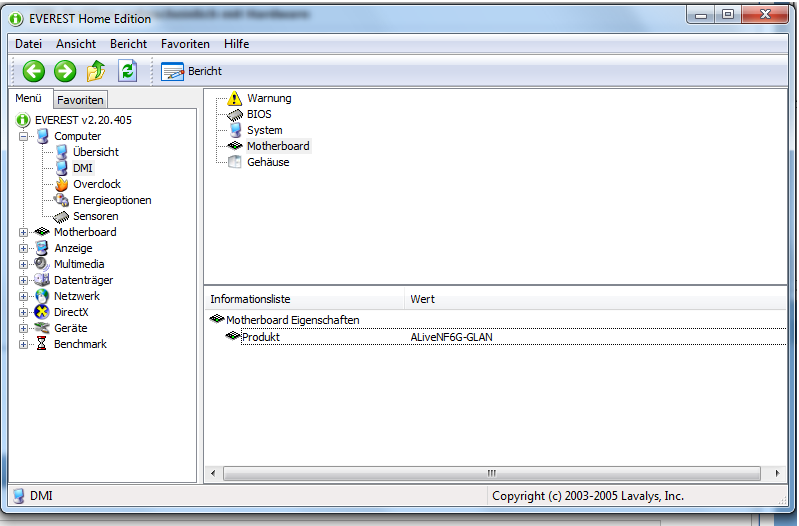Select the Computer node in the tree
Screen dimensions: 799x526
click(69, 136)
